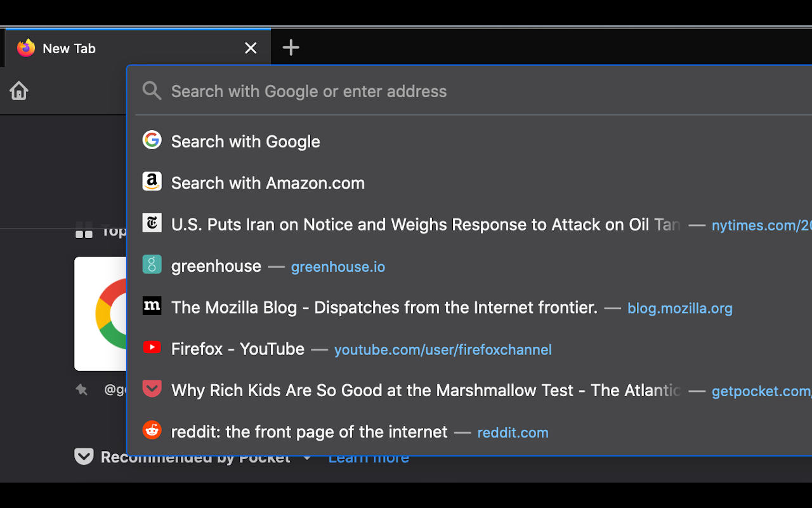This screenshot has width=812, height=508.
Task: Click the Firefox favicon on the tab
Action: pos(26,48)
